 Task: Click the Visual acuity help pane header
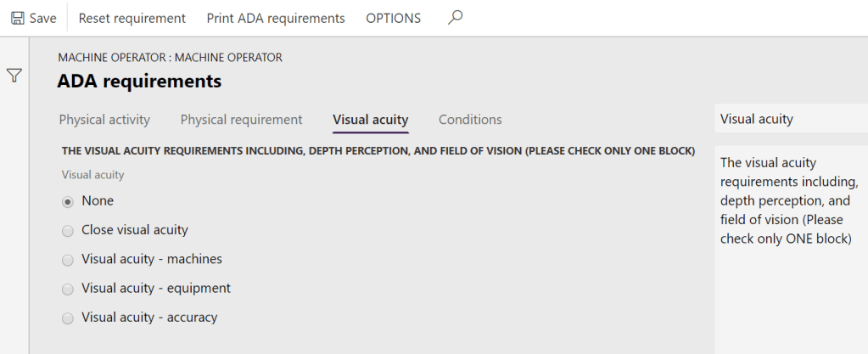point(757,119)
